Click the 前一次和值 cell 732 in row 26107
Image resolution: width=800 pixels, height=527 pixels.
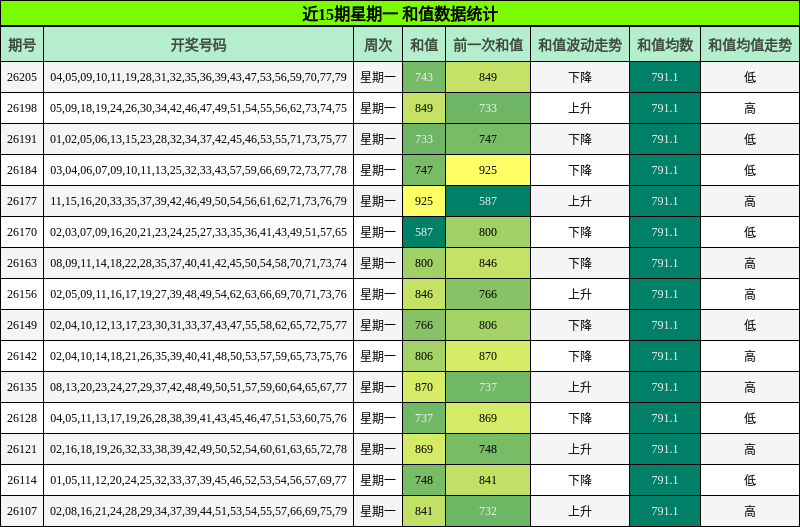click(x=488, y=511)
